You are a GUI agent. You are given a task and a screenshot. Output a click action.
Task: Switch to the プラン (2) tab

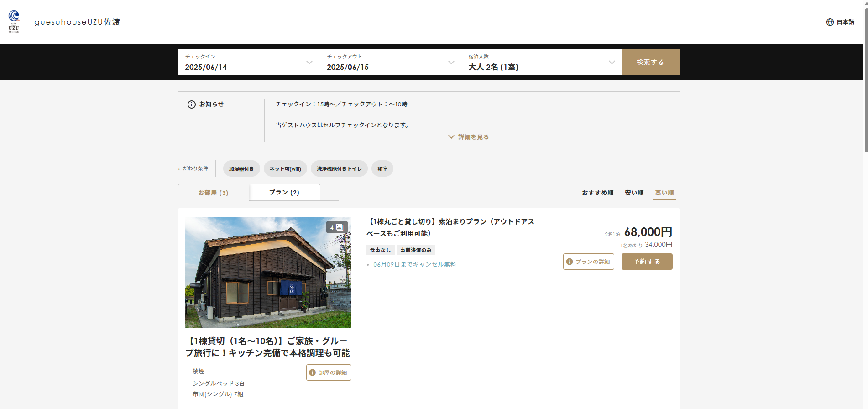(x=284, y=192)
